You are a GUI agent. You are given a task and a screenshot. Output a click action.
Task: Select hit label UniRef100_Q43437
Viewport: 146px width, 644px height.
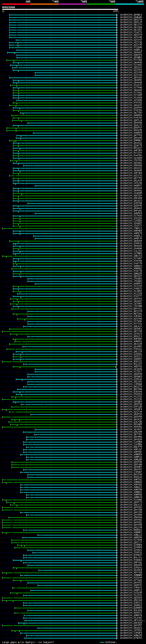[131, 419]
